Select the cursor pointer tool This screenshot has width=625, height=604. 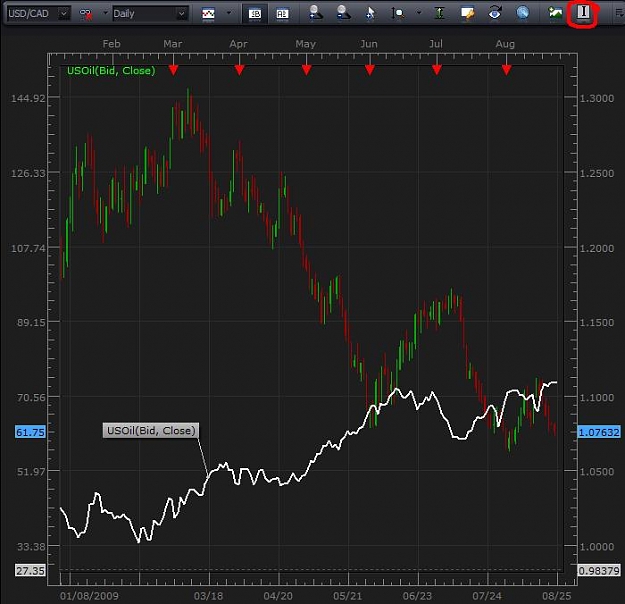coord(370,13)
